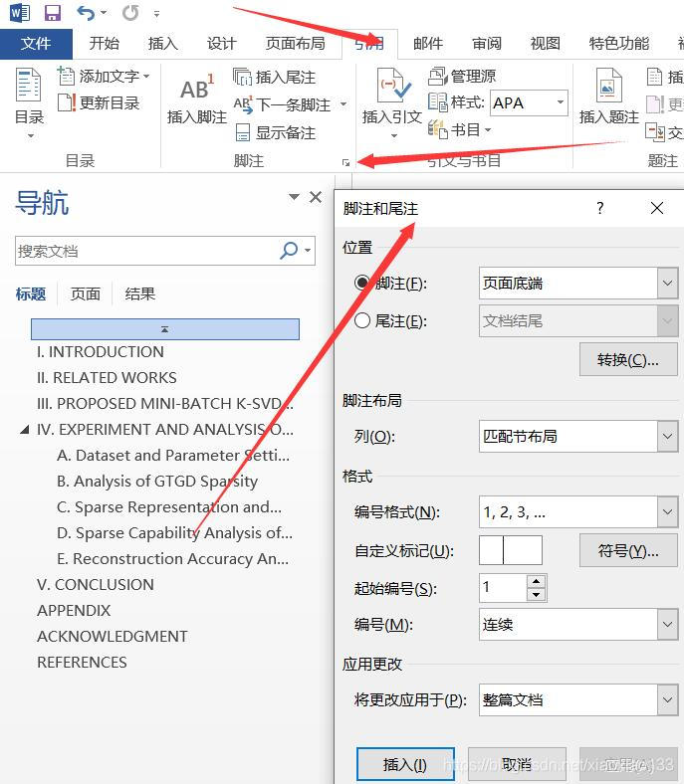Click 管理源 in citations group

click(462, 76)
